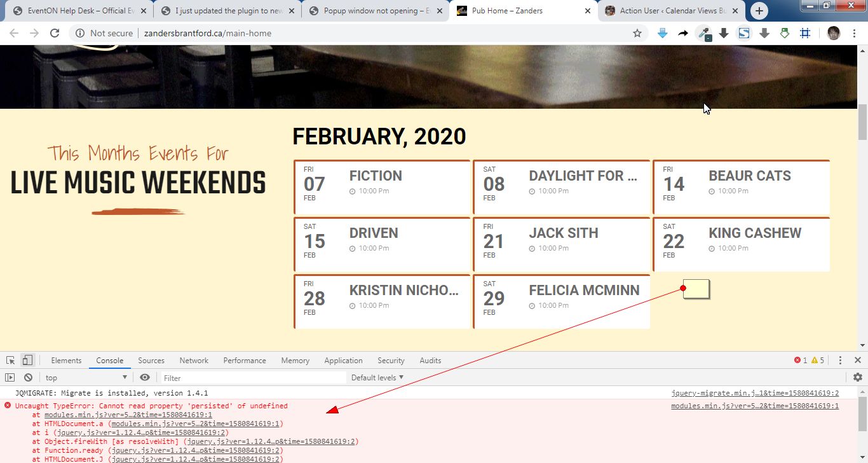This screenshot has width=868, height=463.
Task: Click the console settings gear icon
Action: (857, 378)
